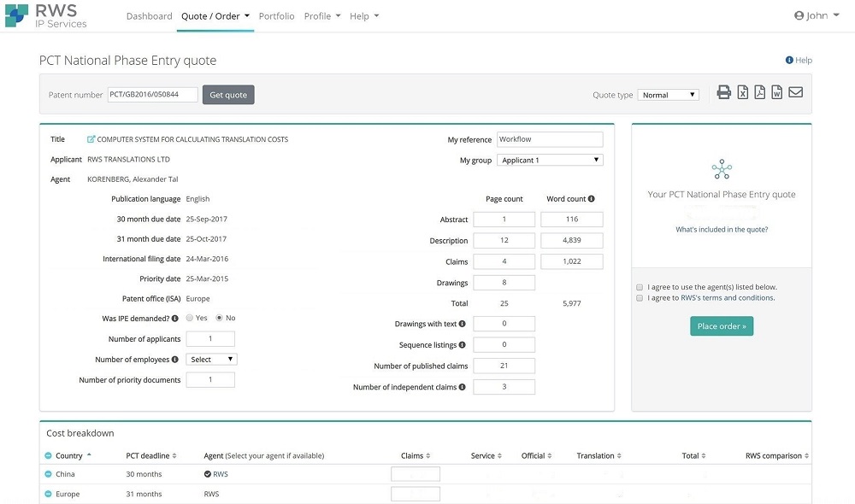
Task: Expand the My group dropdown
Action: coord(550,160)
